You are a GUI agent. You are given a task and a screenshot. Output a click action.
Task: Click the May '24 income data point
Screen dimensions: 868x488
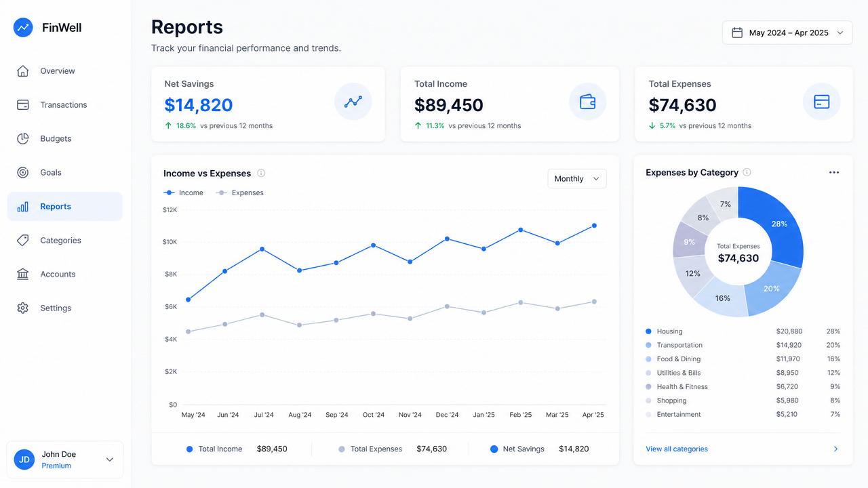pyautogui.click(x=188, y=300)
